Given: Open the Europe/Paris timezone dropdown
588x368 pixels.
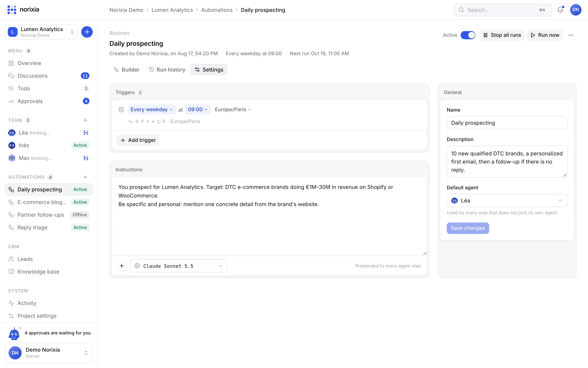Looking at the screenshot, I should click(233, 110).
